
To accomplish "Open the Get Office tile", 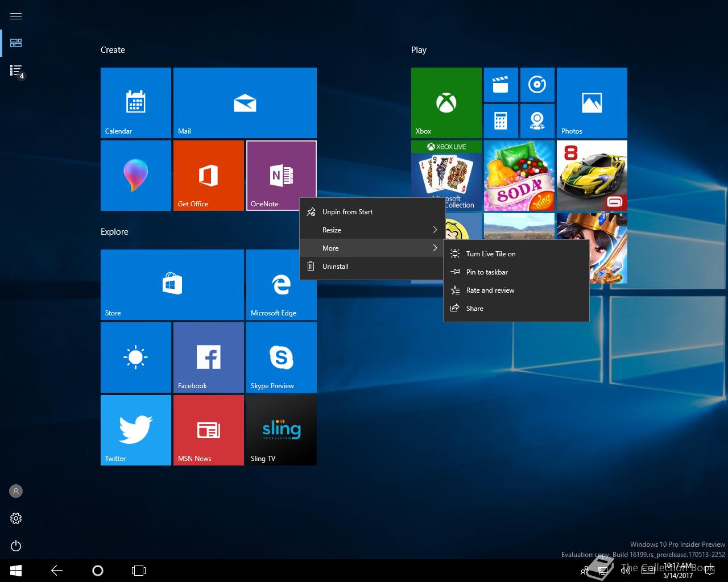I will (x=209, y=176).
